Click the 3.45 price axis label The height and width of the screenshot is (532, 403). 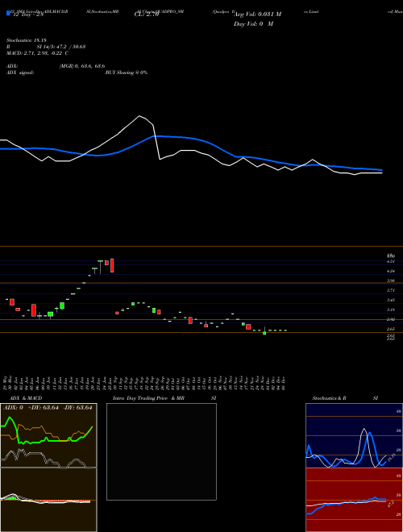(x=390, y=300)
